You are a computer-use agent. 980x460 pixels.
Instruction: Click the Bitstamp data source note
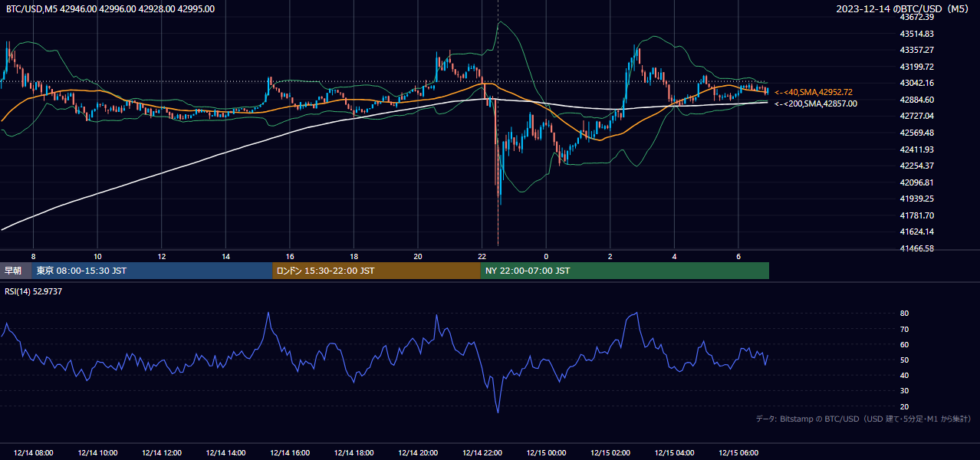click(863, 419)
